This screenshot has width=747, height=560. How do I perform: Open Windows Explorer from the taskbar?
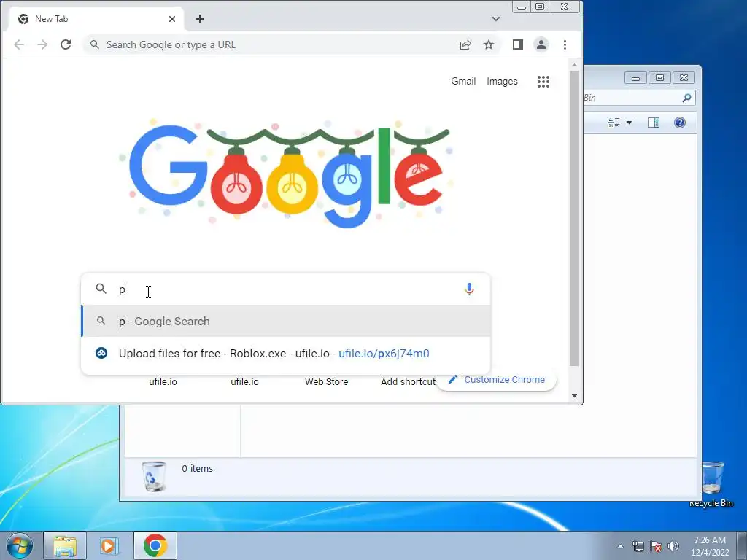tap(65, 545)
